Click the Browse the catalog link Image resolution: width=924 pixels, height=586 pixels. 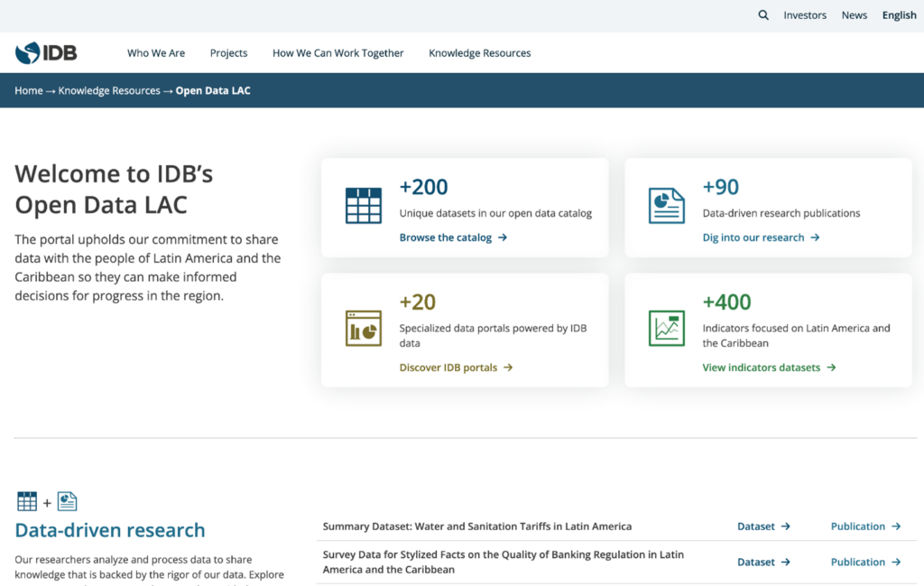(453, 237)
